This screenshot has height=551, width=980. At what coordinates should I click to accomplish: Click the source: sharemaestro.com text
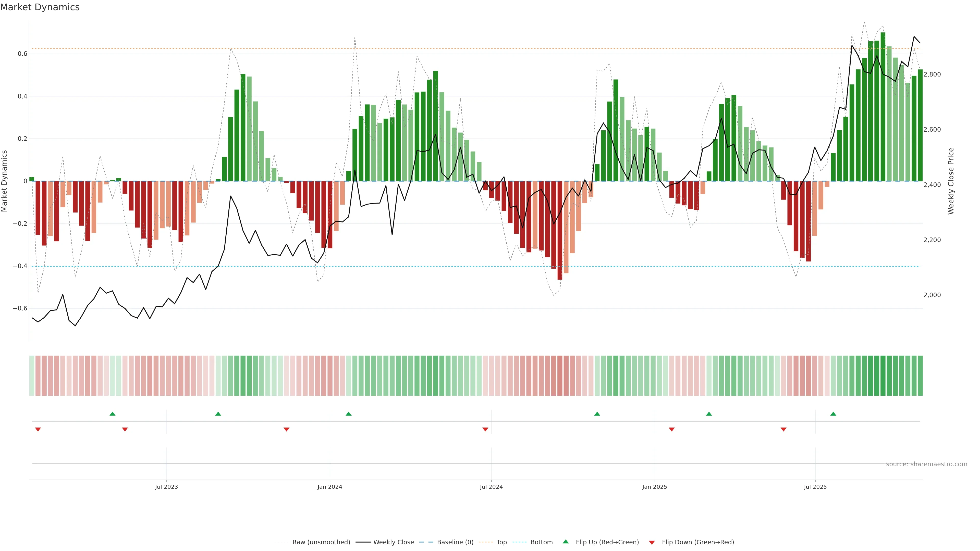(926, 464)
